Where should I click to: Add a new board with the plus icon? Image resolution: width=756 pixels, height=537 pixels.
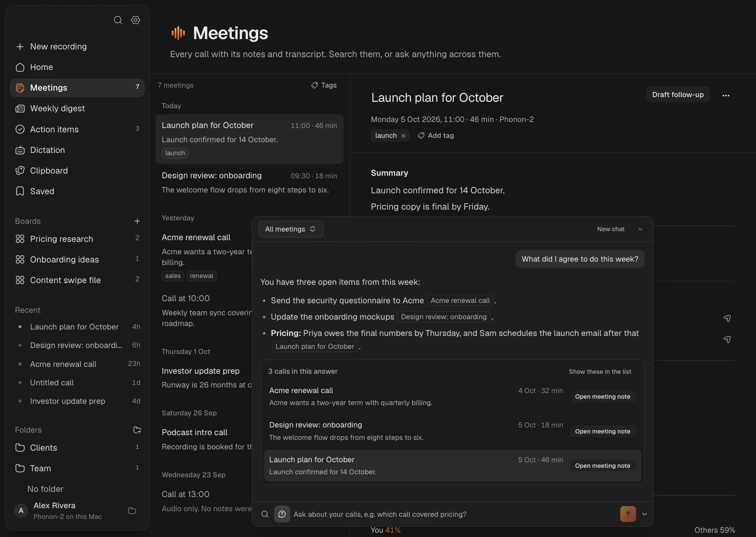[x=137, y=221]
